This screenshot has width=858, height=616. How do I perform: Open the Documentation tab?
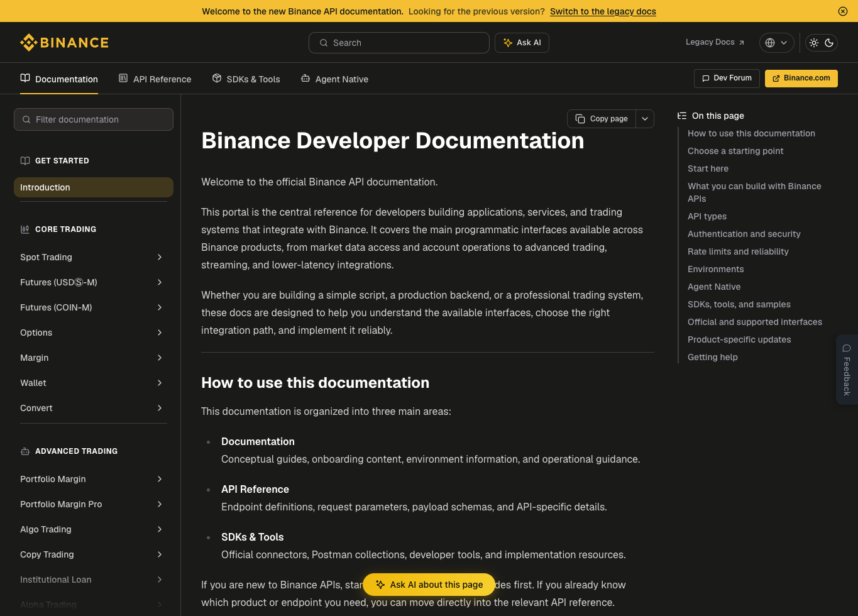(x=59, y=79)
